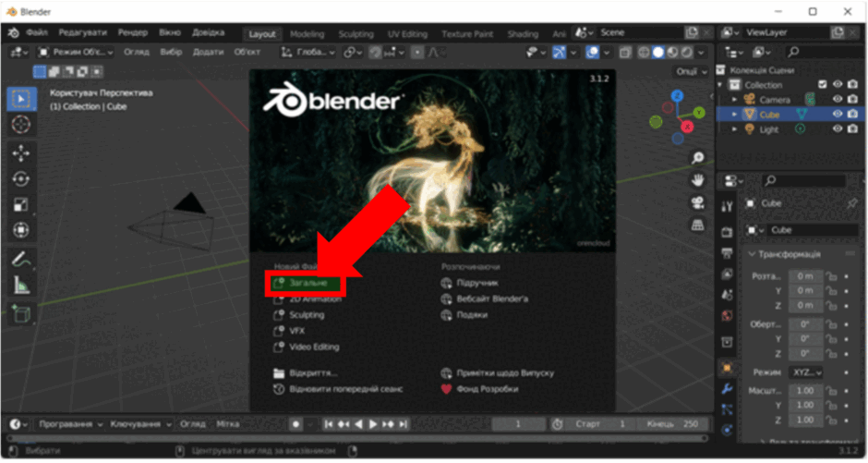Screen dimensions: 868x463
Task: Activate the Add Cube tool
Action: tap(21, 314)
